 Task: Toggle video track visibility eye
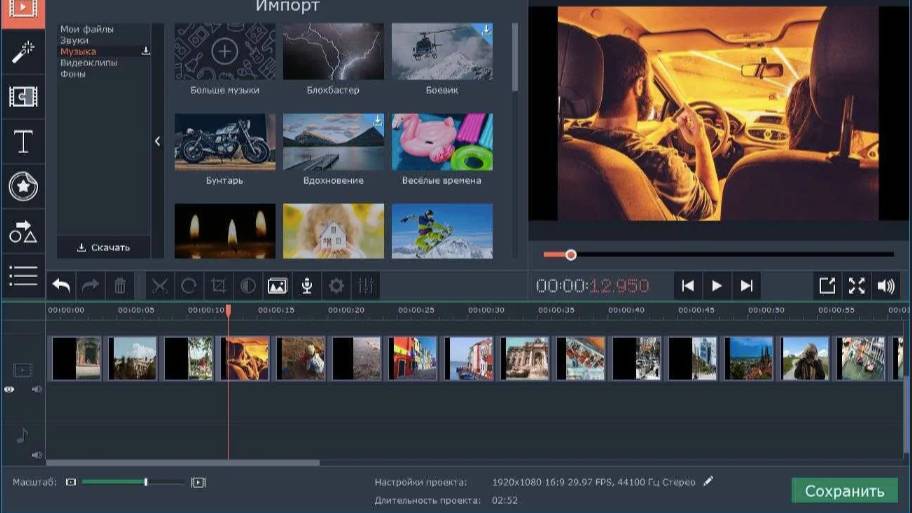[x=9, y=389]
